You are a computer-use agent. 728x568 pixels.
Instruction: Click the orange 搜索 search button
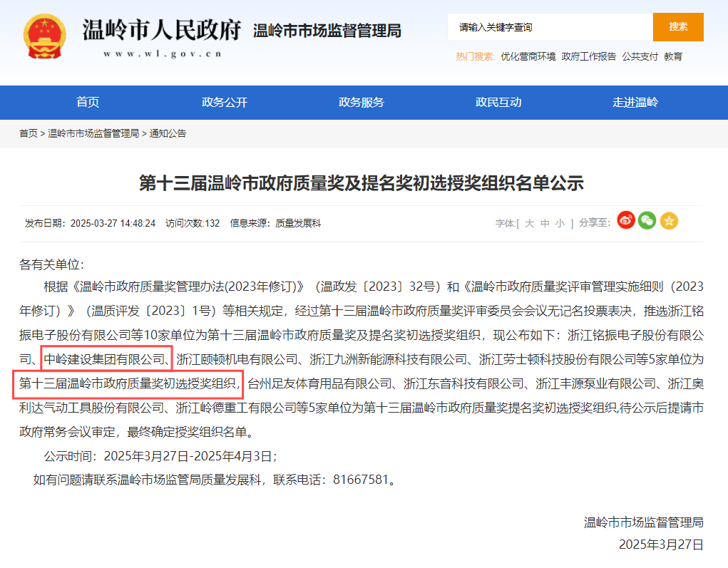pos(678,27)
